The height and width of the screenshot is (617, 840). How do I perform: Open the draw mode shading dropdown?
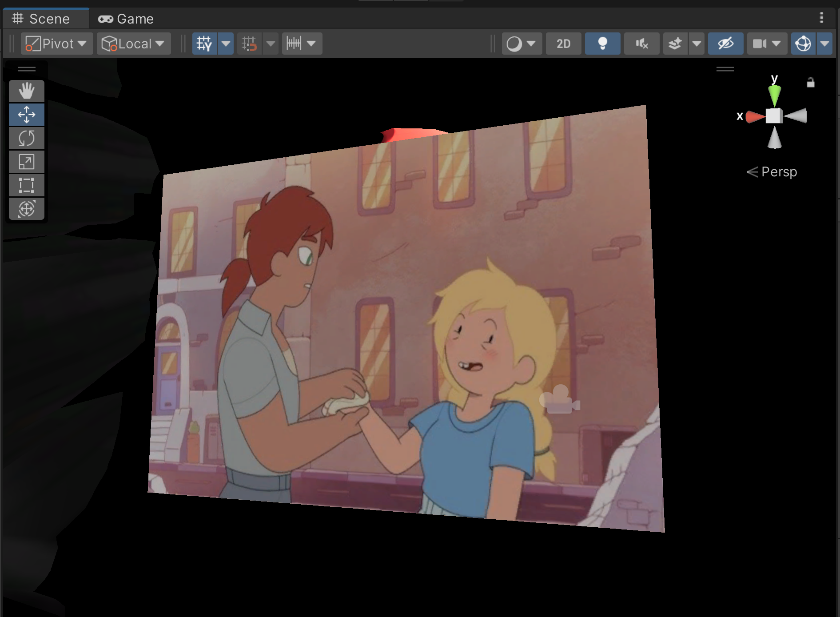click(522, 44)
